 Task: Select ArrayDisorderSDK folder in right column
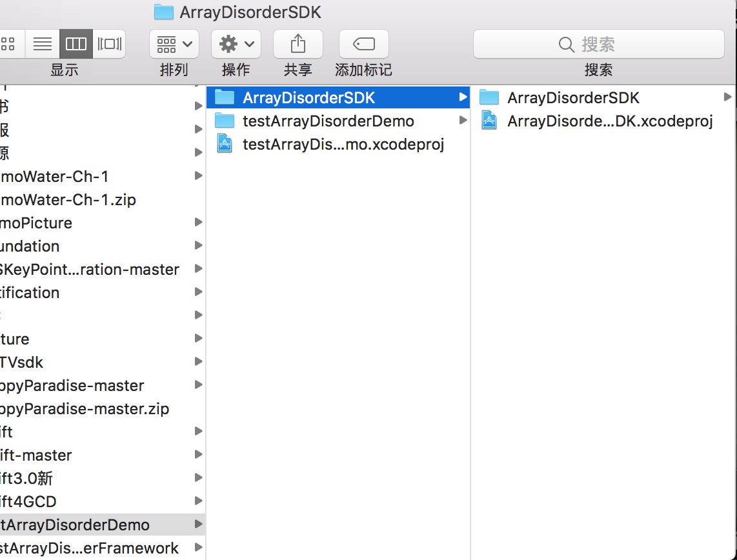pyautogui.click(x=573, y=97)
